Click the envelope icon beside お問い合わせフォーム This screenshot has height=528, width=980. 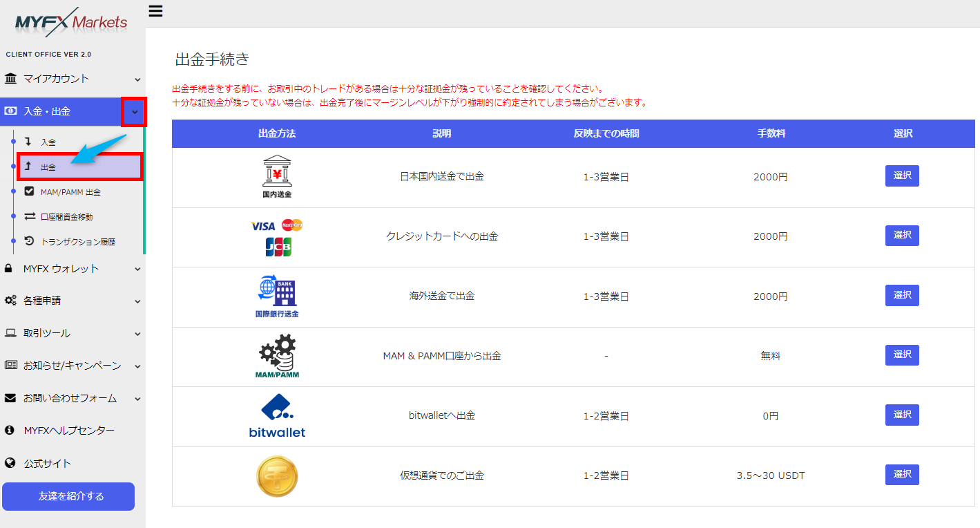point(10,398)
